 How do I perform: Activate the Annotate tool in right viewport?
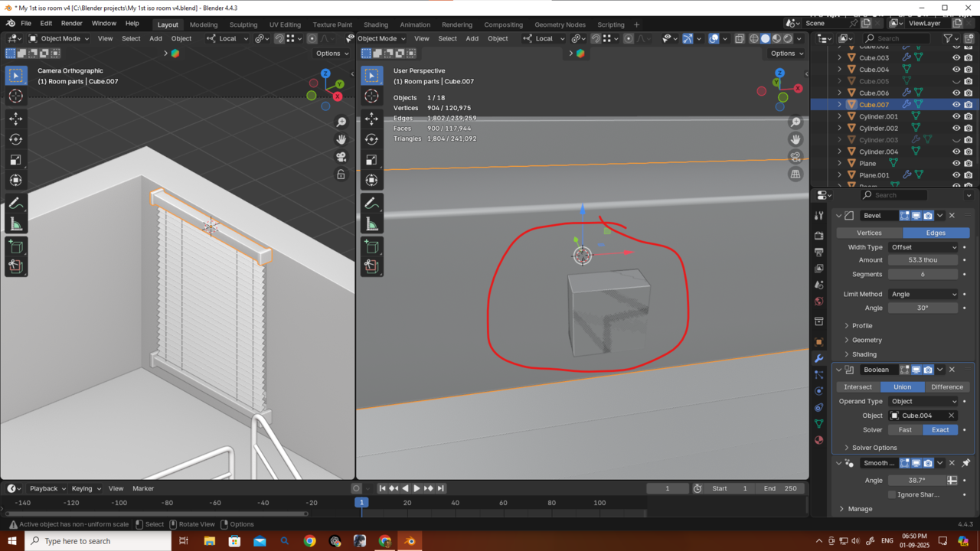pyautogui.click(x=371, y=204)
